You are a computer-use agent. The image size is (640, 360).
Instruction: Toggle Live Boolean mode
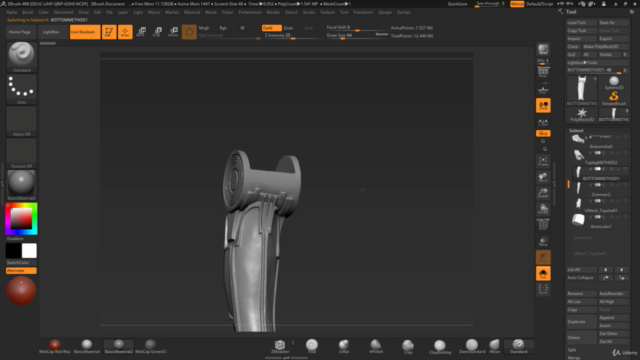(85, 32)
